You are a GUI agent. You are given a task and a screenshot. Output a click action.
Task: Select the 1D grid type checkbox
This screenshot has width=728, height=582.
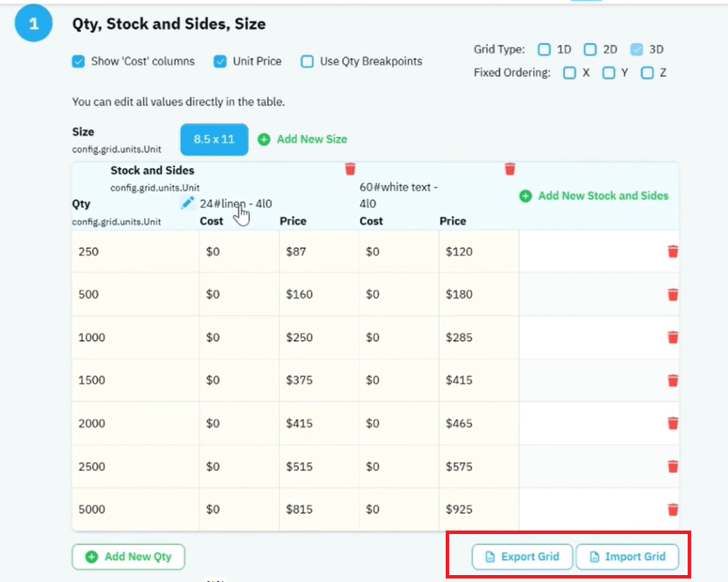coord(544,49)
